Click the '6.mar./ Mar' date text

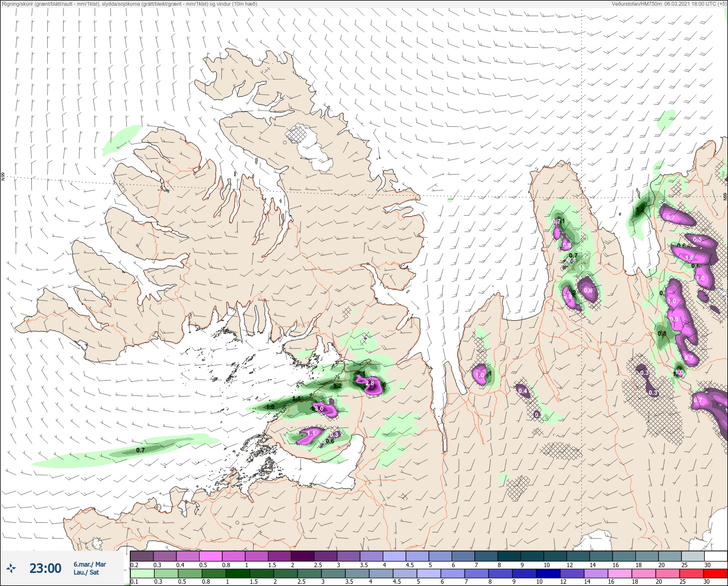tap(90, 564)
